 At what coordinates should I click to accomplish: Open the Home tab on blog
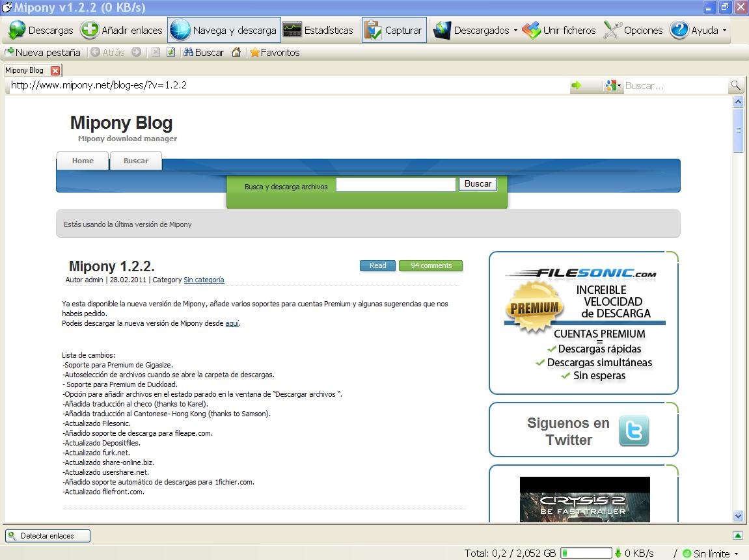click(x=83, y=161)
